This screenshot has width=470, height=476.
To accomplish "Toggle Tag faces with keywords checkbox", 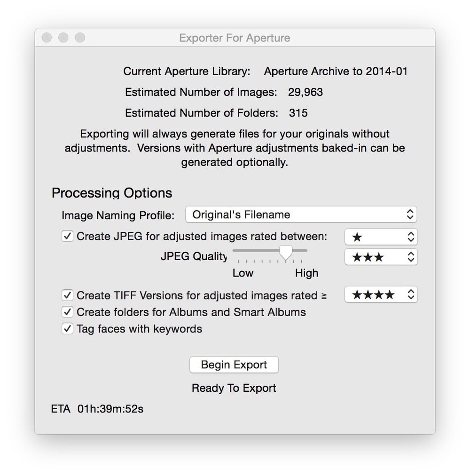I will 67,328.
